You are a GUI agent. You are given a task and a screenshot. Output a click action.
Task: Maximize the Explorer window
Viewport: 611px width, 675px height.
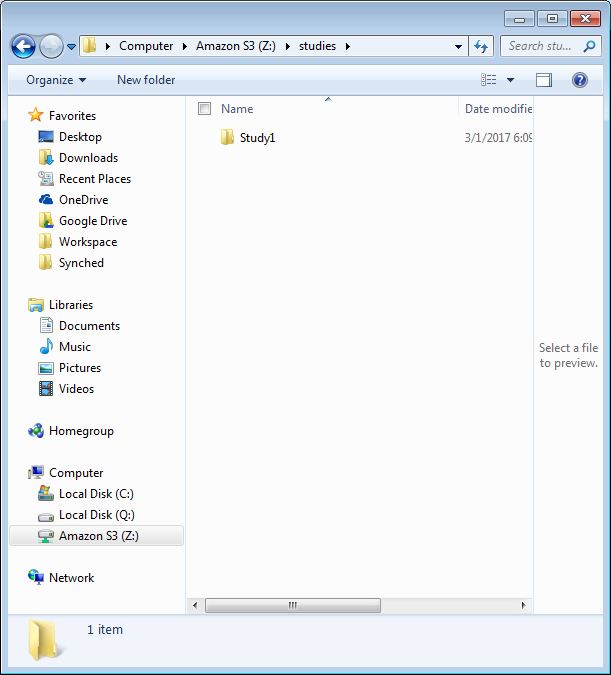click(552, 19)
